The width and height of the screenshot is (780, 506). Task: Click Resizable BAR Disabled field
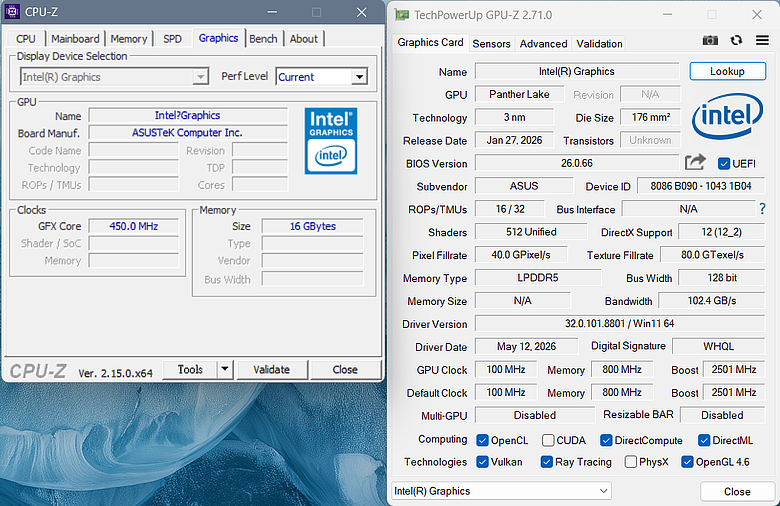tap(722, 415)
